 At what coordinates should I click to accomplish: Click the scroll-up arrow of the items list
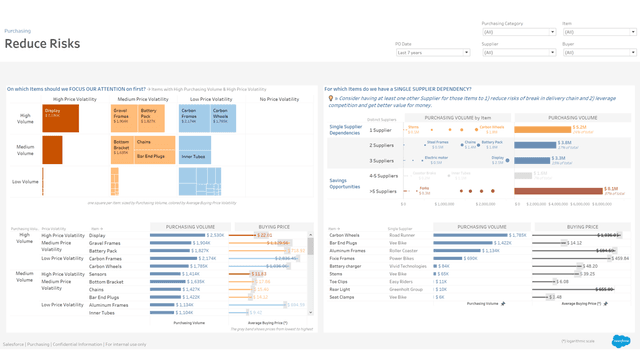311,235
